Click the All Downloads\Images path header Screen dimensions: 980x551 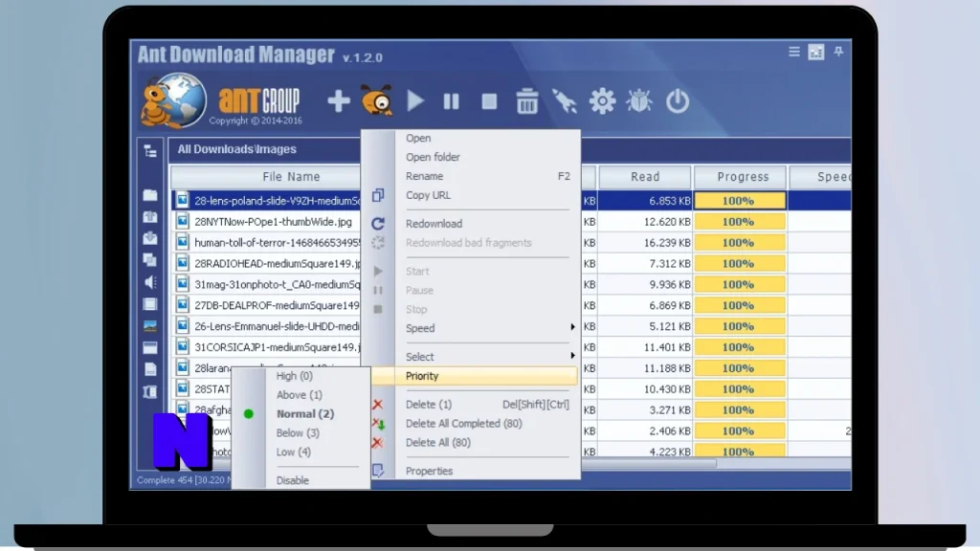click(x=237, y=149)
